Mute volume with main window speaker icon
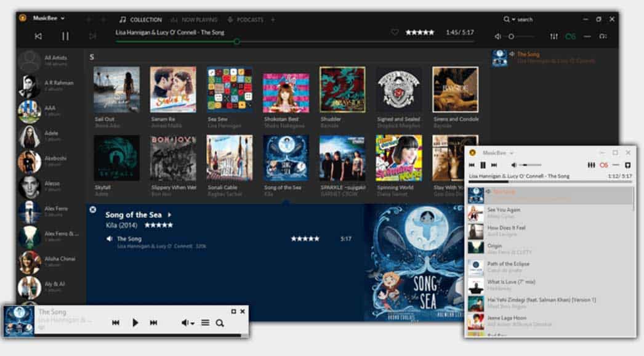This screenshot has height=356, width=644. point(497,36)
